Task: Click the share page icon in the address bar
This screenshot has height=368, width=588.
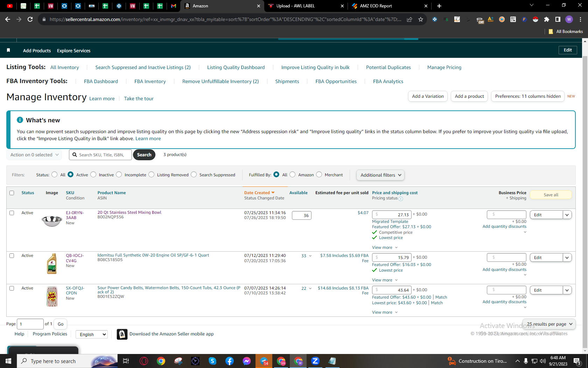Action: click(409, 19)
